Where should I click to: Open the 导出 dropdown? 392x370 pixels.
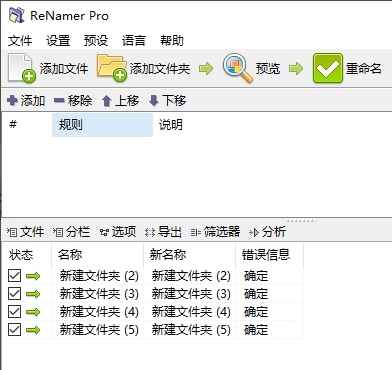tap(163, 232)
